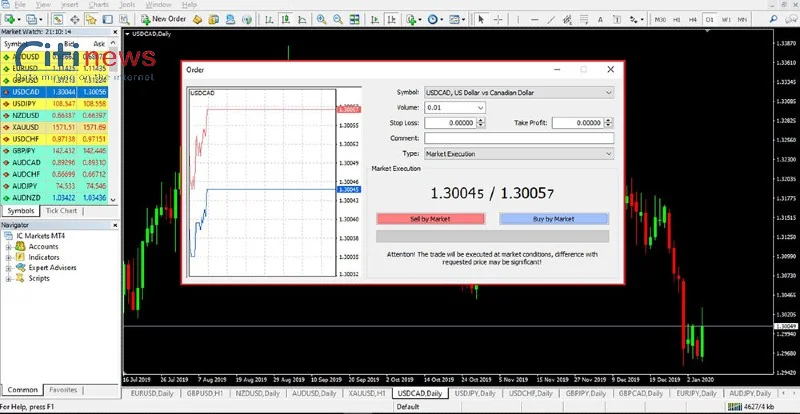800x414 pixels.
Task: Open the Symbol dropdown in Order dialog
Action: click(x=519, y=93)
